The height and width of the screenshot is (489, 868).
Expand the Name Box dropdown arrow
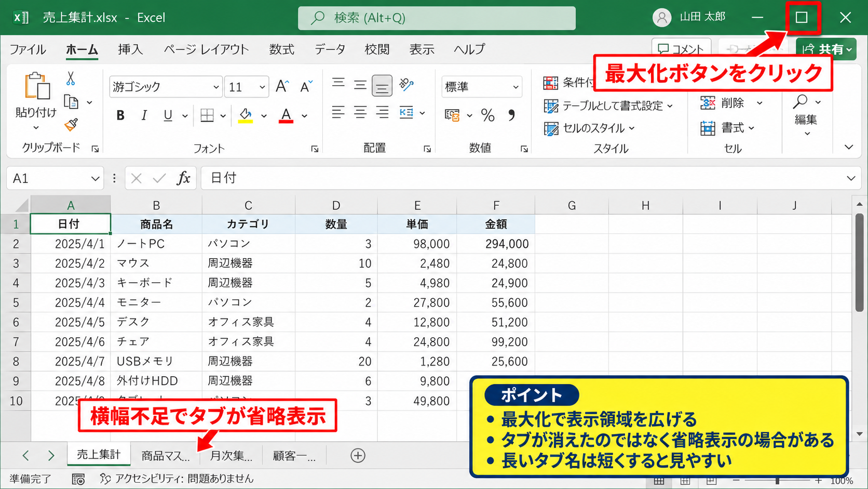(95, 179)
